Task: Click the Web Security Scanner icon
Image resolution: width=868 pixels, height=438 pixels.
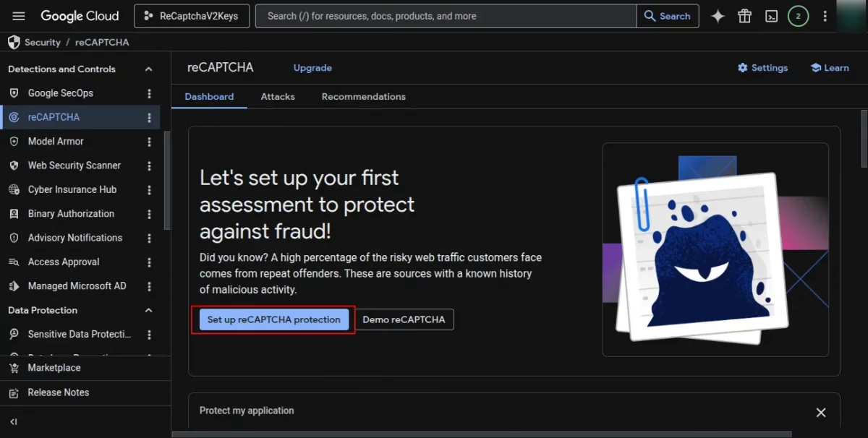Action: tap(14, 166)
